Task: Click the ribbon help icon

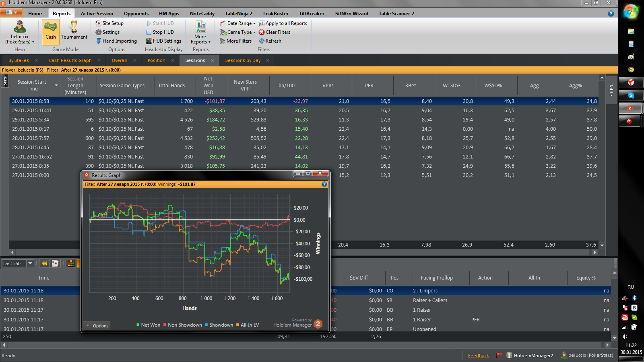Action: 611,13
